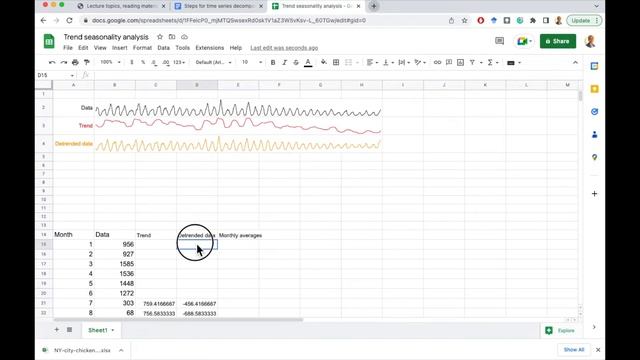Add a new sheet with plus
Viewport: 640px width, 360px height.
(x=56, y=329)
